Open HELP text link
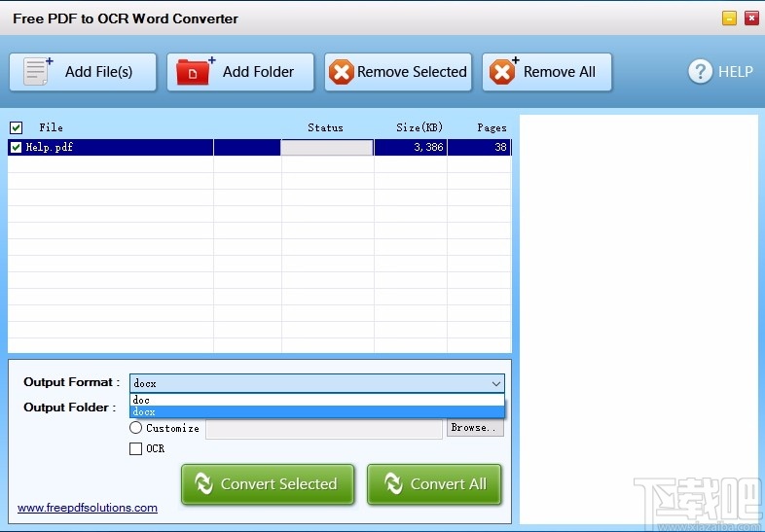 (735, 72)
